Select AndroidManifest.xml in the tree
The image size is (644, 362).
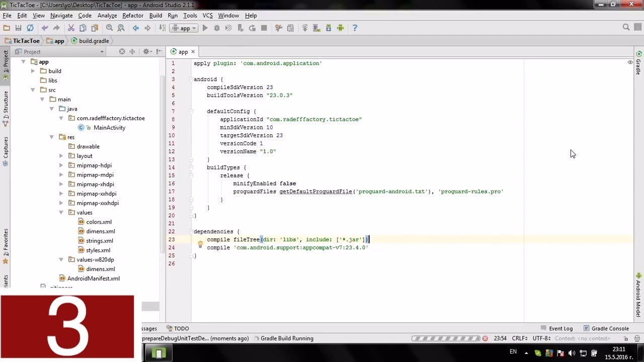tap(94, 279)
